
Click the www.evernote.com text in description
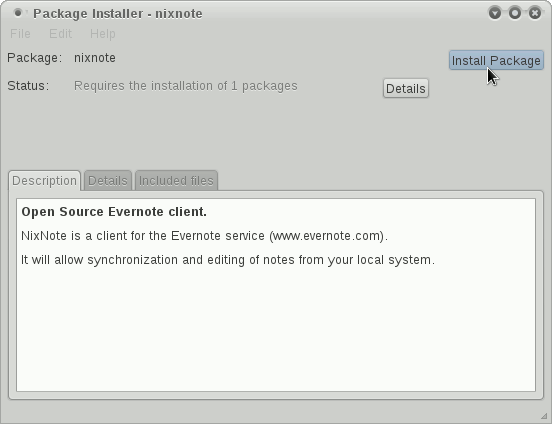(x=328, y=236)
